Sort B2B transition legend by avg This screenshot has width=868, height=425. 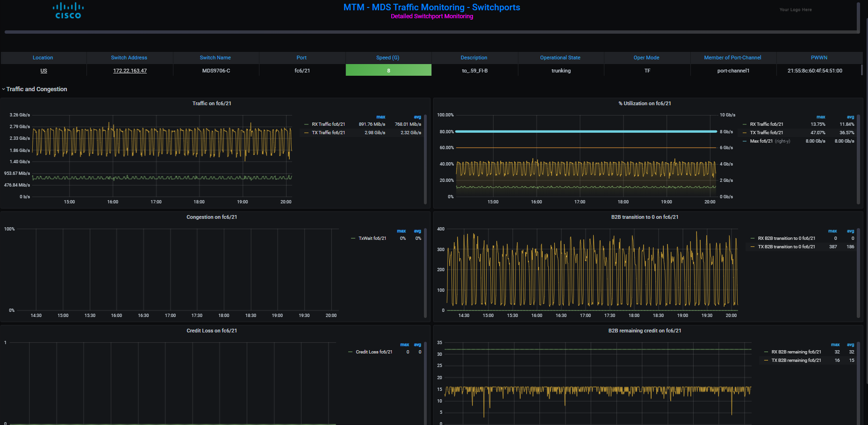pyautogui.click(x=850, y=231)
